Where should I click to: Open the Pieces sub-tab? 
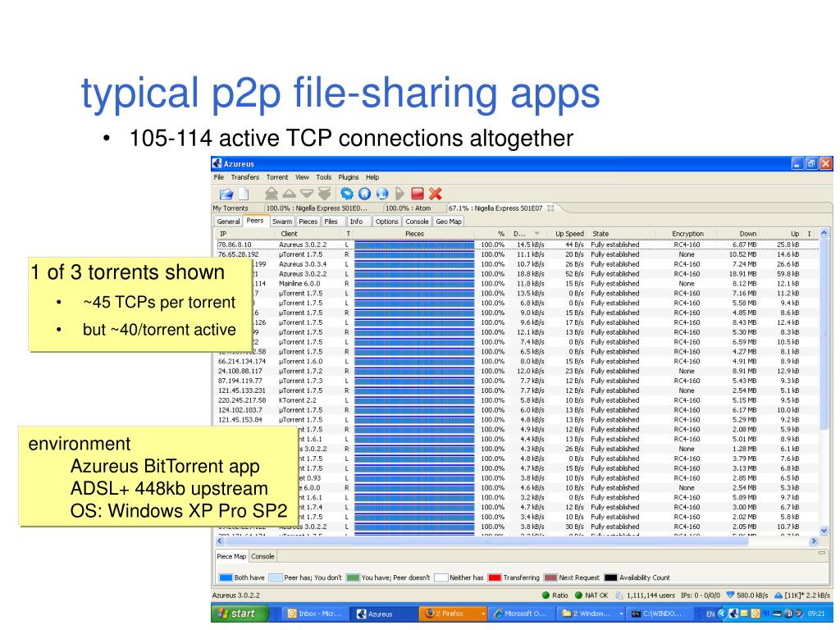[308, 221]
